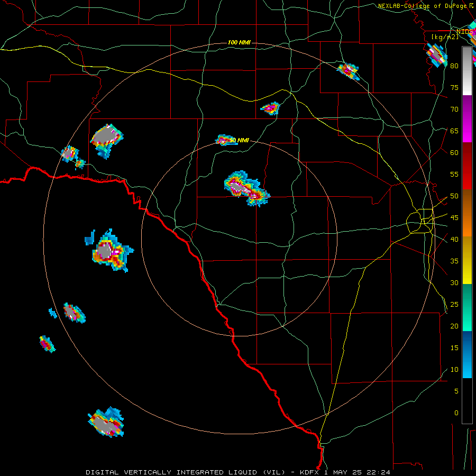
Task: Click the color scale's 5 tick label
Action: coord(456,391)
